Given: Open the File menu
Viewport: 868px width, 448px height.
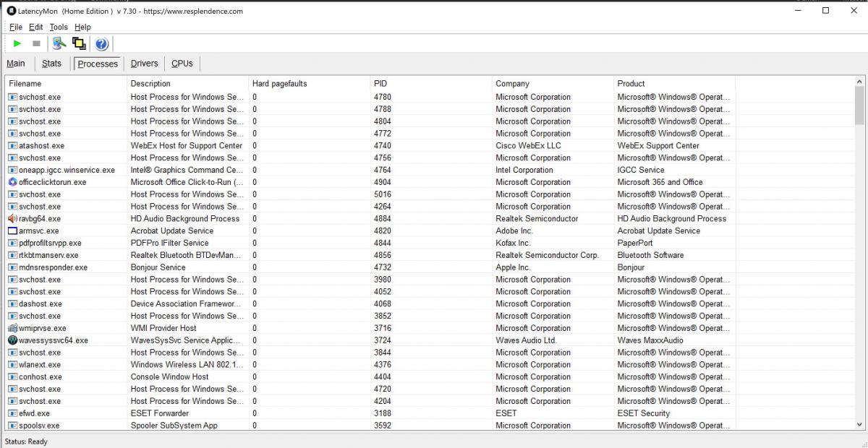Looking at the screenshot, I should 16,27.
